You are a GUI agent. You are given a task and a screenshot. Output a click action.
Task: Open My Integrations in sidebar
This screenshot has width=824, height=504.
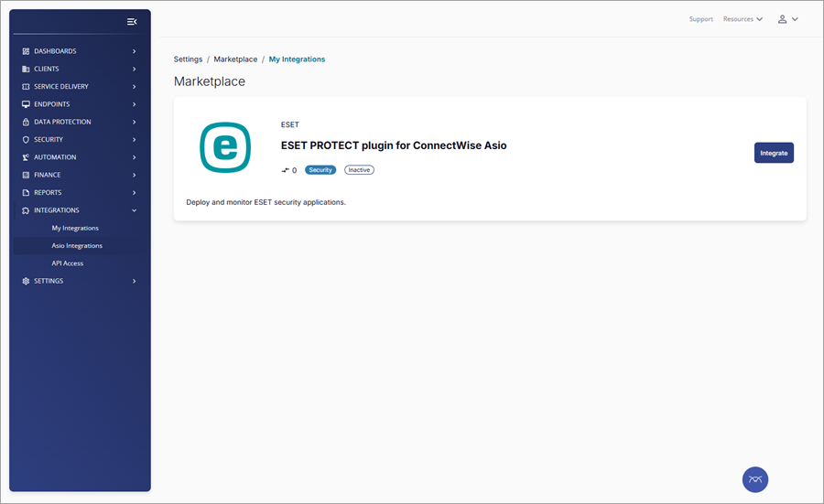75,228
